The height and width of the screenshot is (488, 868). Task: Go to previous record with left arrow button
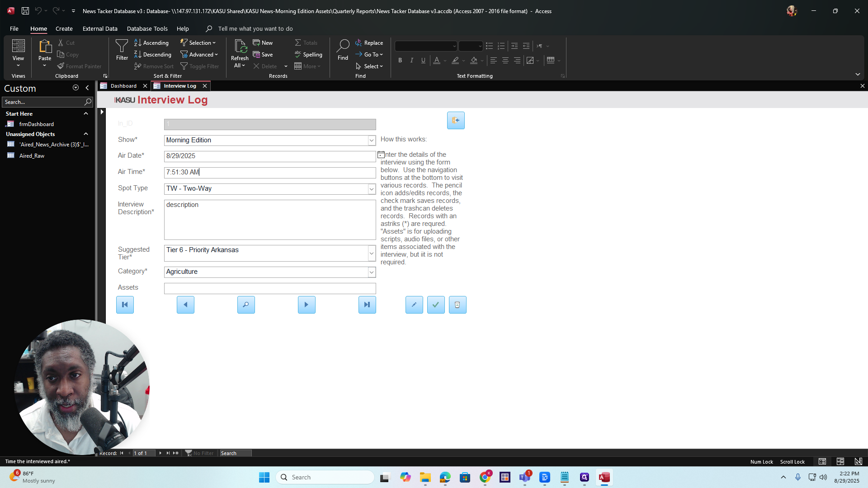(185, 305)
